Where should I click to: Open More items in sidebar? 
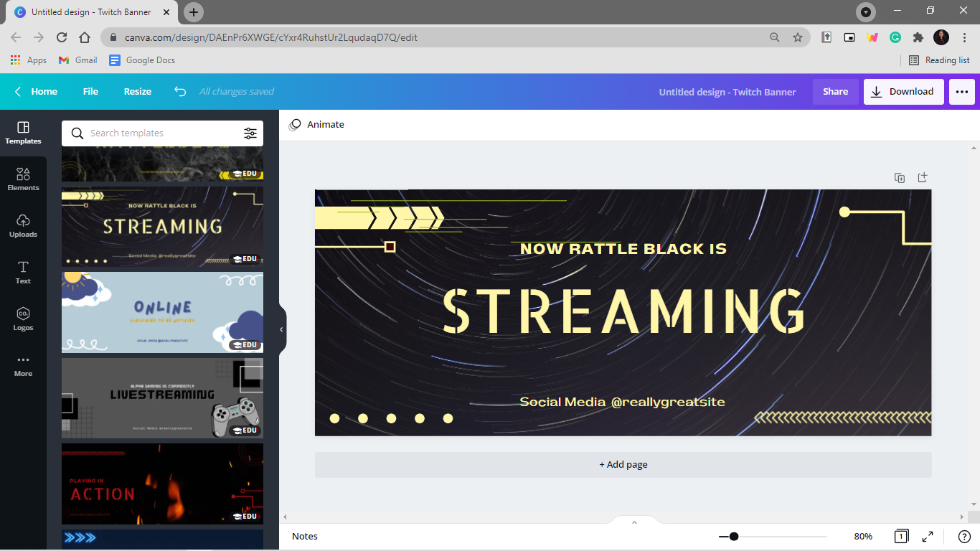click(x=23, y=365)
